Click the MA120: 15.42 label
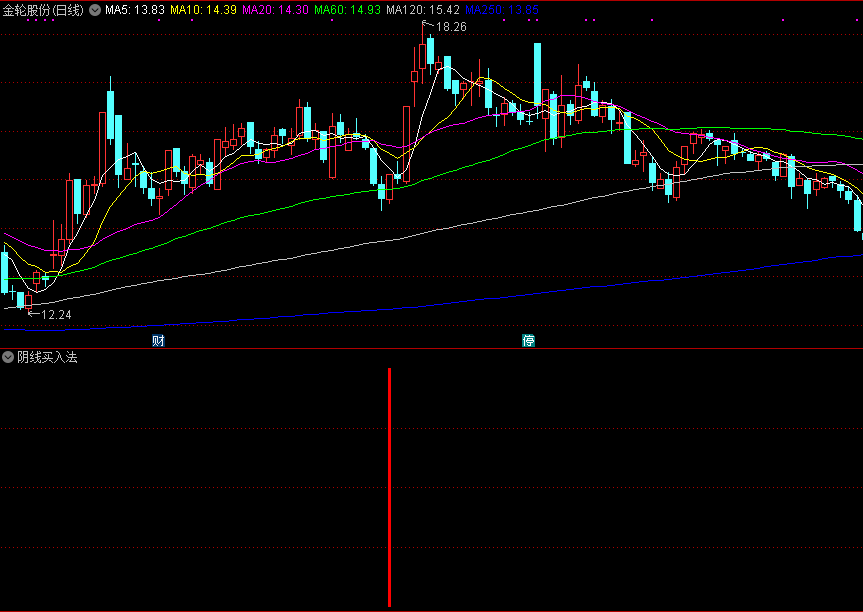The width and height of the screenshot is (863, 612). point(423,10)
